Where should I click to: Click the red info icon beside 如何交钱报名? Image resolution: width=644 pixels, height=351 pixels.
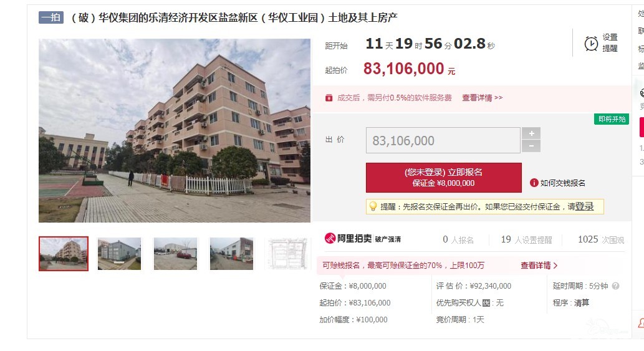coord(534,183)
